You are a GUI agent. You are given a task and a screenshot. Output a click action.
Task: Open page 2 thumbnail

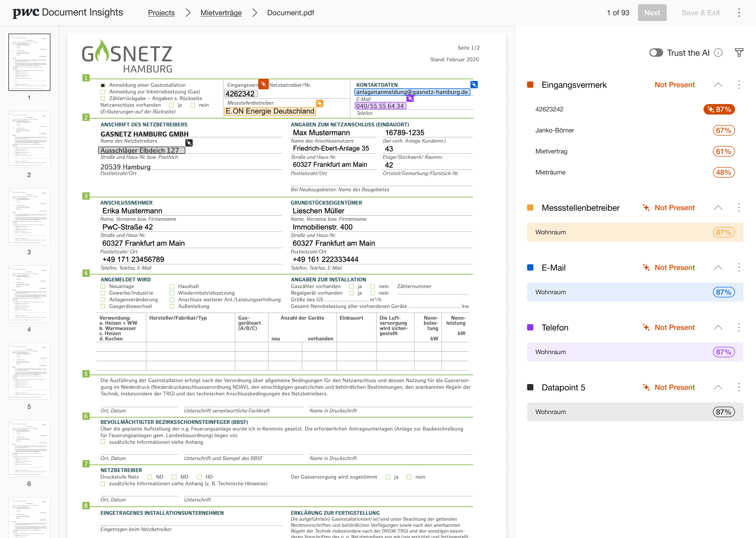click(29, 139)
